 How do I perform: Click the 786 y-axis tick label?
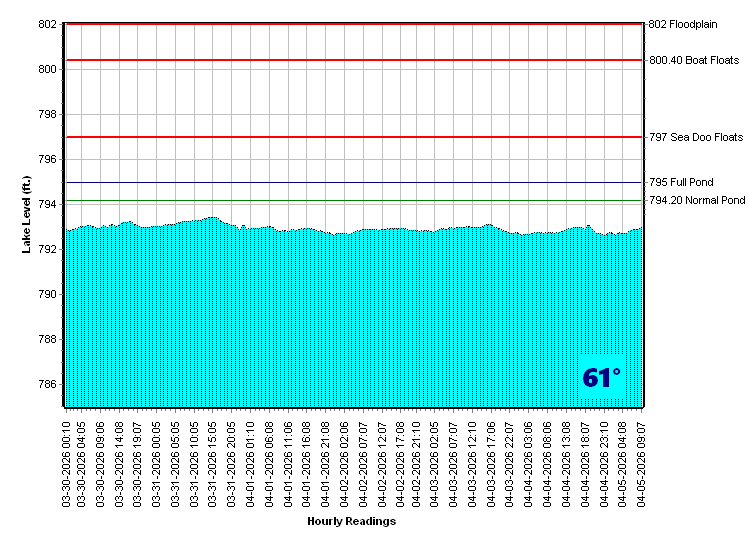click(x=48, y=385)
